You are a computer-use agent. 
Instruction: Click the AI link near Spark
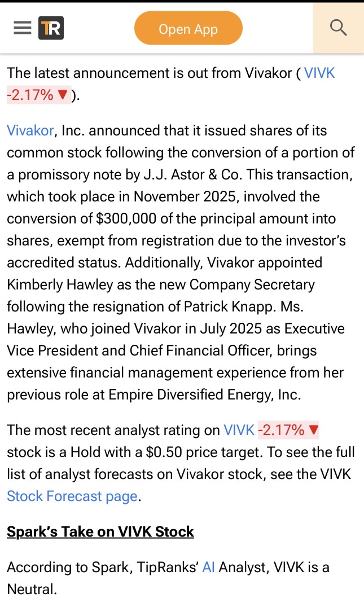click(208, 568)
